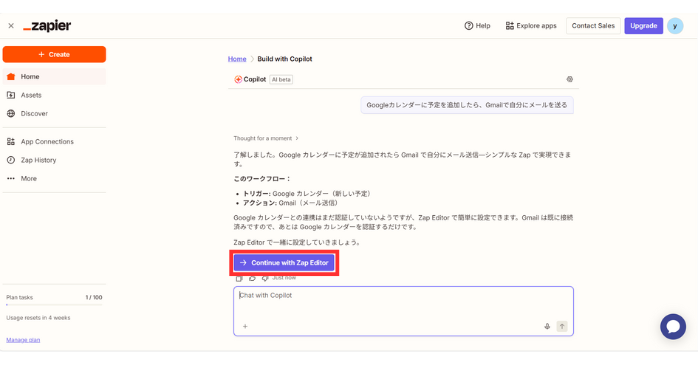The image size is (698, 365).
Task: Click the AI beta badge
Action: coord(281,80)
